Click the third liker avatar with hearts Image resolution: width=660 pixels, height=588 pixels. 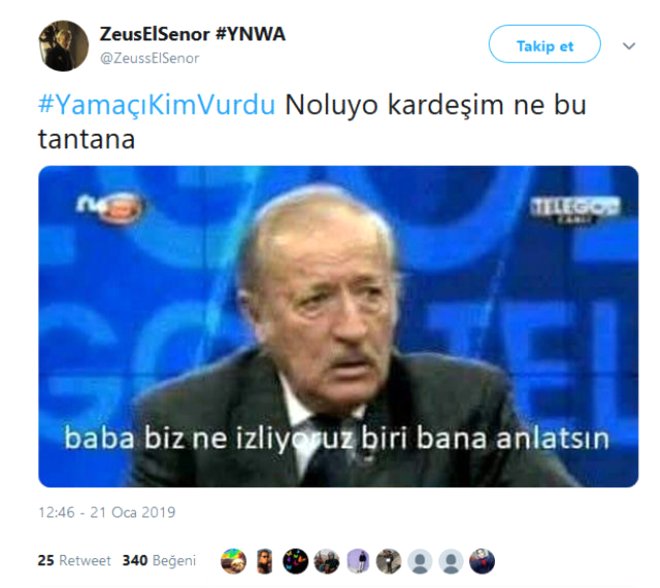(295, 561)
